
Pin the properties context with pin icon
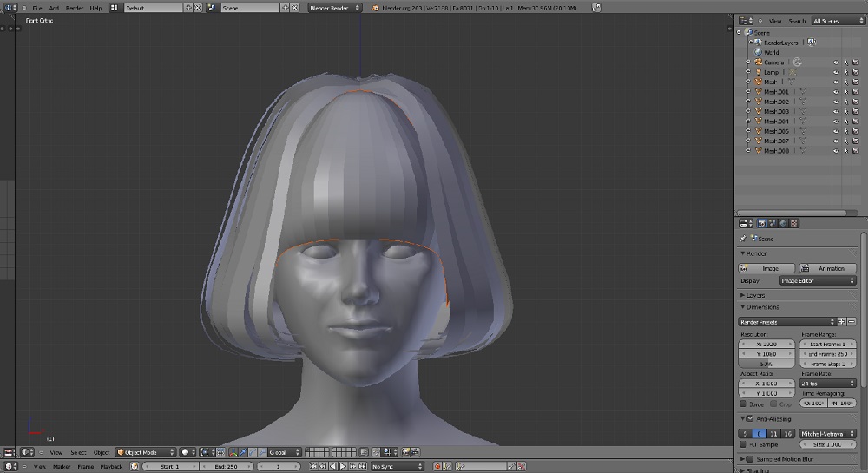coord(743,239)
